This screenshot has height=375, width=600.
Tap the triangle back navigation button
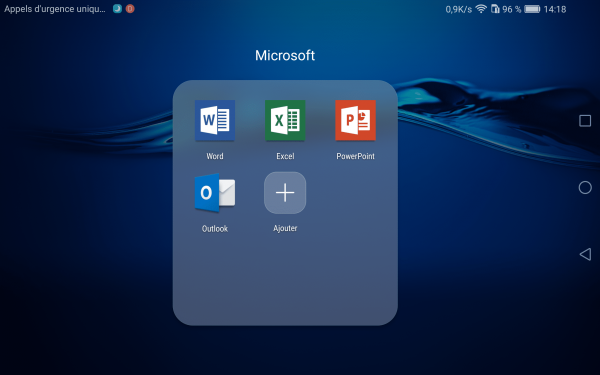pyautogui.click(x=585, y=254)
